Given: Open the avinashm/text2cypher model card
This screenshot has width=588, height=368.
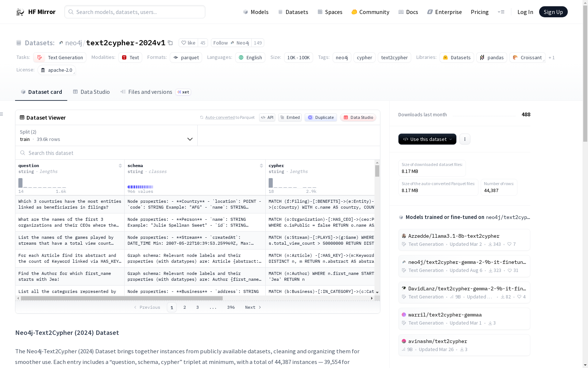Looking at the screenshot, I should click(464, 345).
